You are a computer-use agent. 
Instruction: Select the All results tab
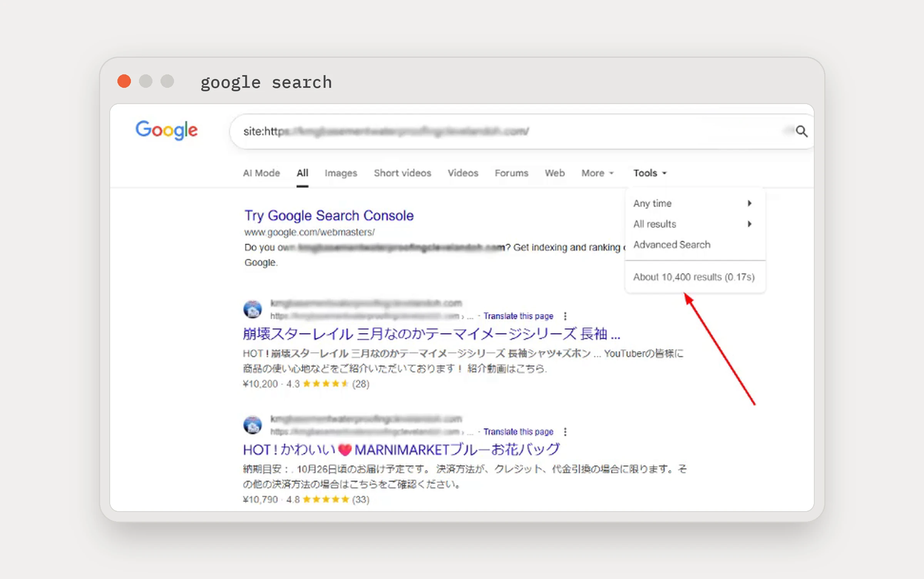coord(302,173)
